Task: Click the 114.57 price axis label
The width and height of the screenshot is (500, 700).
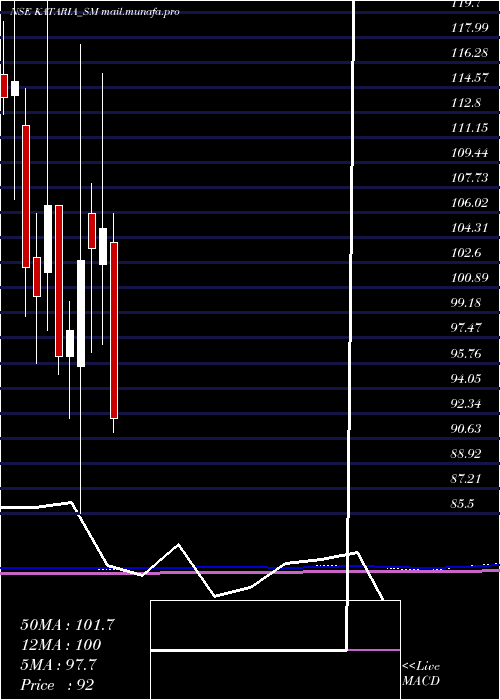Action: (470, 78)
